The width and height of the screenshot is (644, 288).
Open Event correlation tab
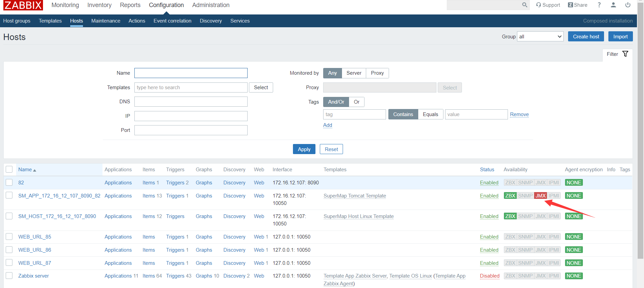(x=172, y=21)
